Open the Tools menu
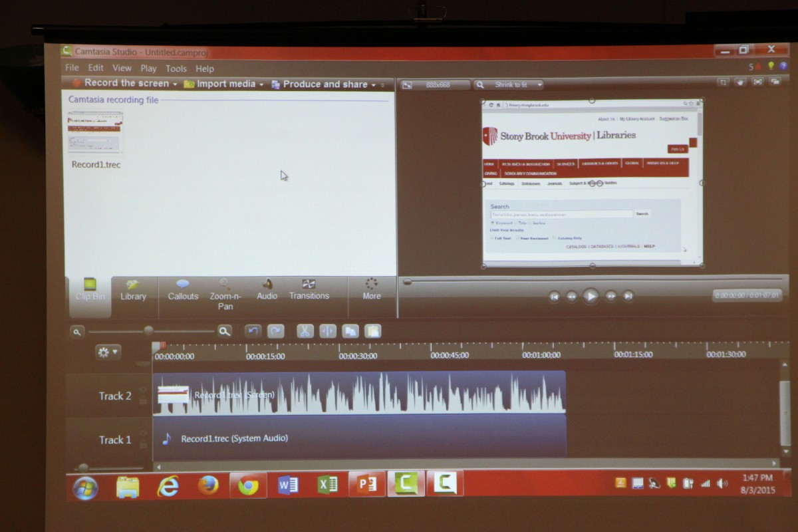Image resolution: width=798 pixels, height=532 pixels. point(176,68)
